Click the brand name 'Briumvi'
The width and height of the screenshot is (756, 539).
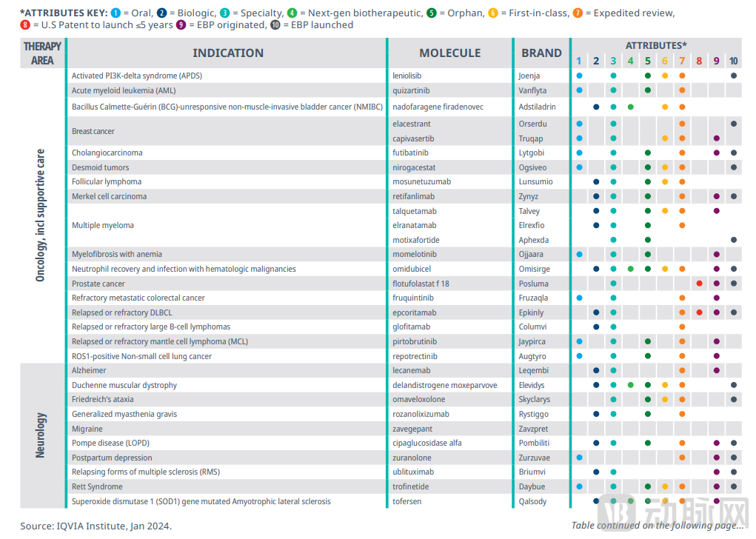coord(532,472)
